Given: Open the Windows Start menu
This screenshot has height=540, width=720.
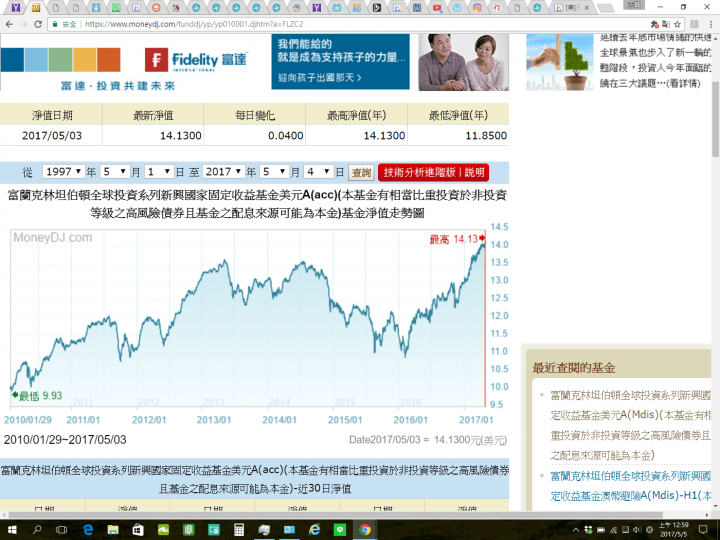Looking at the screenshot, I should coord(11,530).
